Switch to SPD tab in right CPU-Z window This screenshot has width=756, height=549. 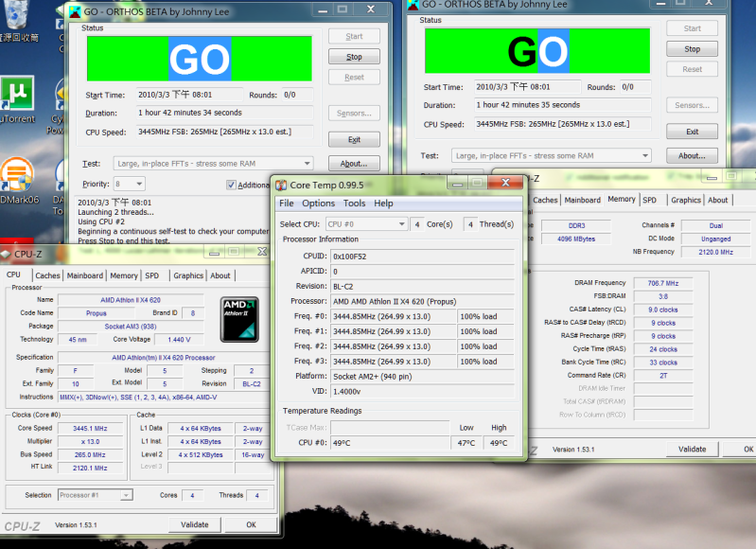(650, 200)
